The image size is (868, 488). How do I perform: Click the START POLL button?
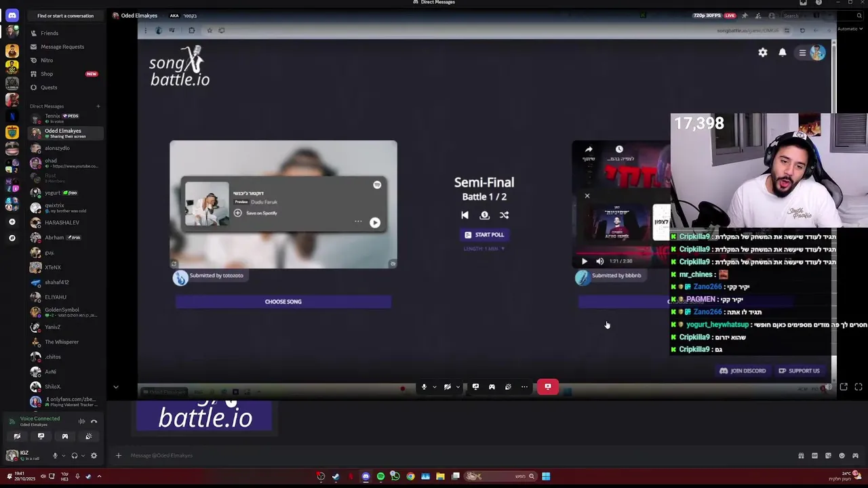tap(484, 235)
